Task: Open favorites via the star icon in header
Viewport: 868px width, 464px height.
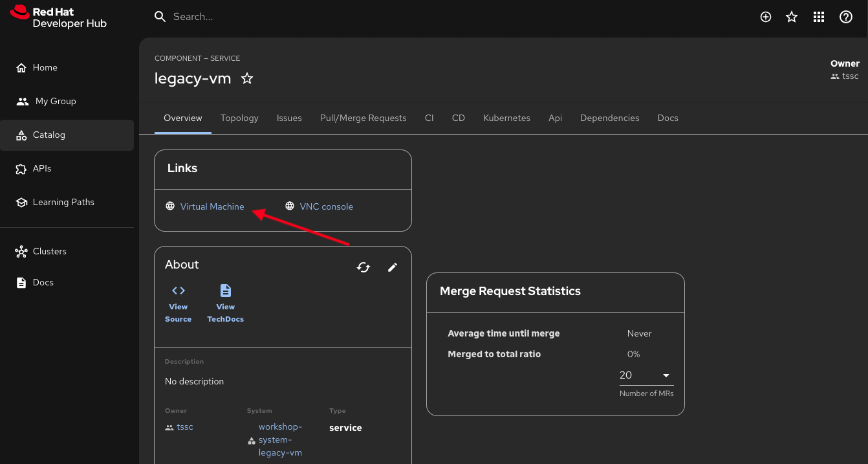Action: [792, 17]
